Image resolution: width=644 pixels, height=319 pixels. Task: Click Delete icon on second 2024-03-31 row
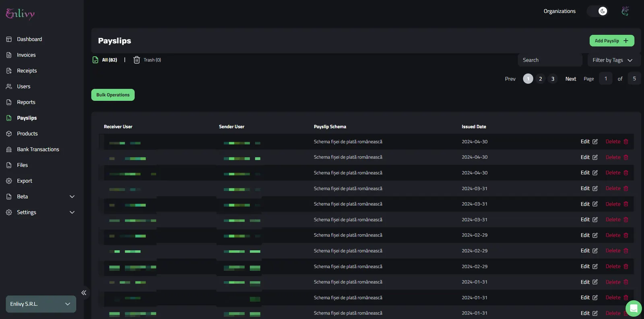[x=626, y=204]
